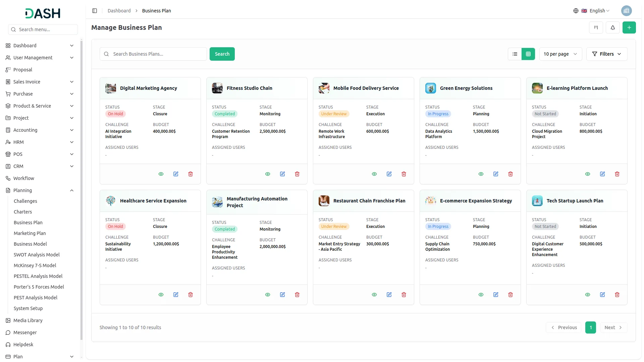
Task: Delete the E-commerce Expansion Strategy plan
Action: [x=511, y=295]
